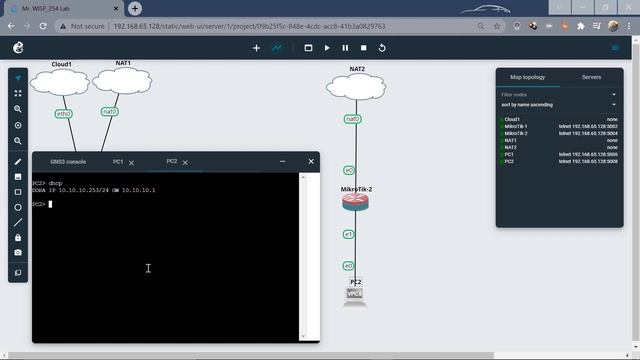Click fit-in-view icon in sidebar
The width and height of the screenshot is (640, 360).
pyautogui.click(x=18, y=93)
